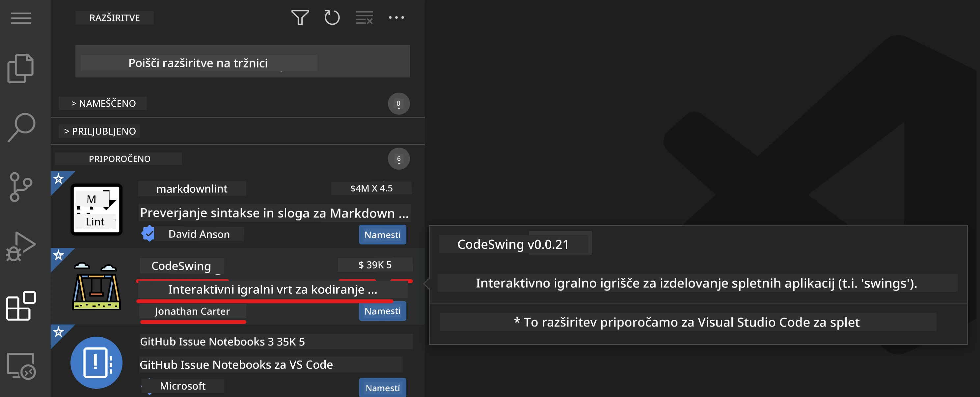Click the recommended star badge on CodeSwing
This screenshot has height=397, width=980.
pyautogui.click(x=58, y=255)
